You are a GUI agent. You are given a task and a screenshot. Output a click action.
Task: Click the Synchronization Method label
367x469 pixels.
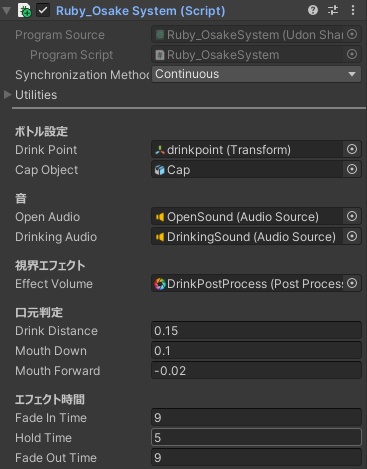click(x=82, y=75)
